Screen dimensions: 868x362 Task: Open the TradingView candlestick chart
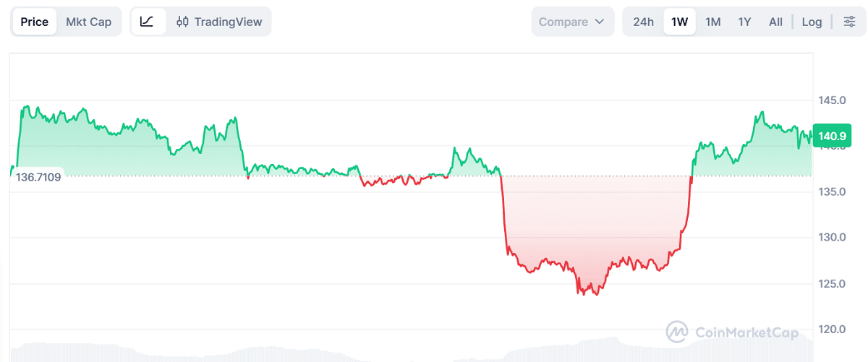pos(219,22)
